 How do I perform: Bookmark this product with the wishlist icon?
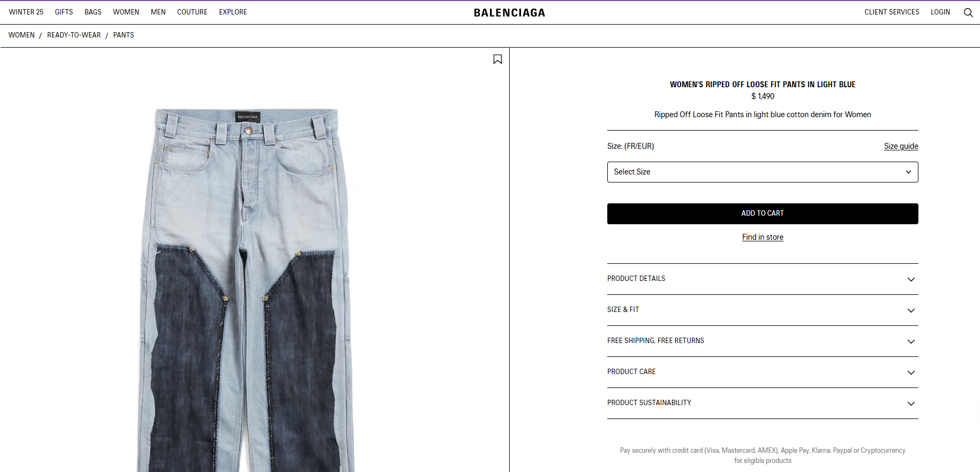(x=497, y=59)
